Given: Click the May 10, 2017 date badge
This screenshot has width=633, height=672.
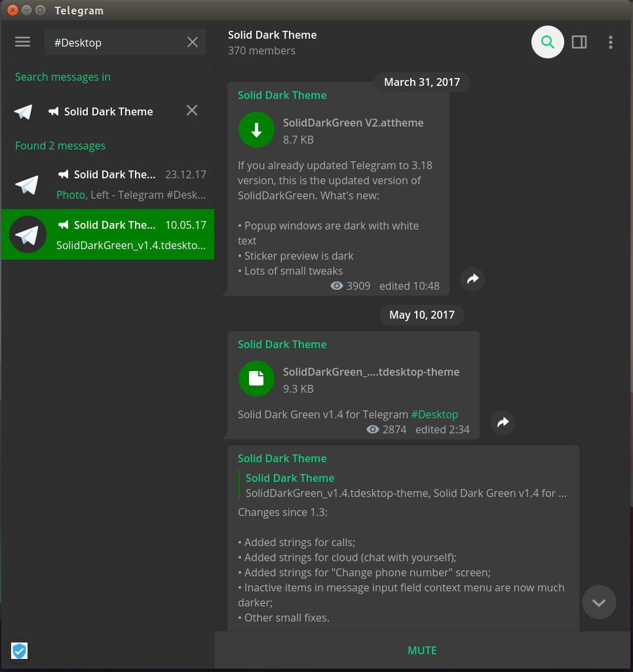Looking at the screenshot, I should coord(422,315).
